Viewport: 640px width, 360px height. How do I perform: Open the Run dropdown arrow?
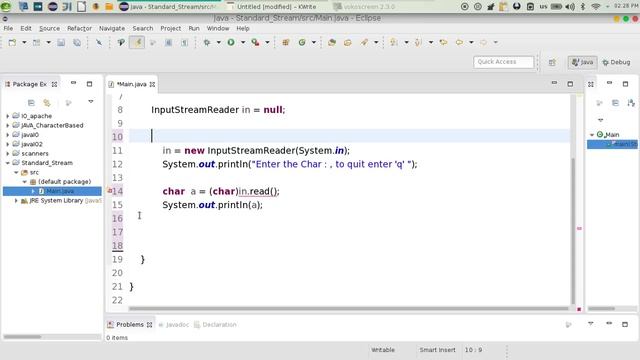point(243,42)
